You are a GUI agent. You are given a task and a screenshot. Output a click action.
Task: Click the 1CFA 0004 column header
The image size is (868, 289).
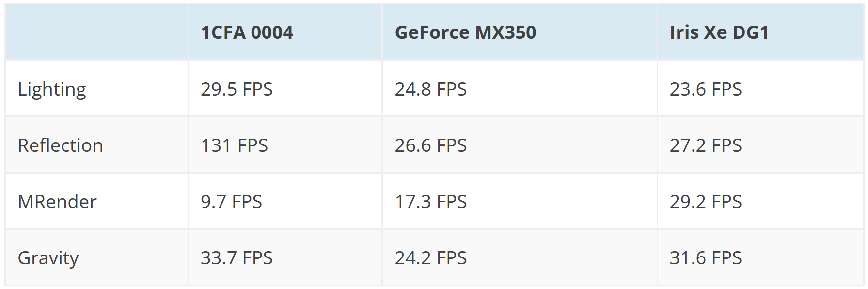click(247, 32)
